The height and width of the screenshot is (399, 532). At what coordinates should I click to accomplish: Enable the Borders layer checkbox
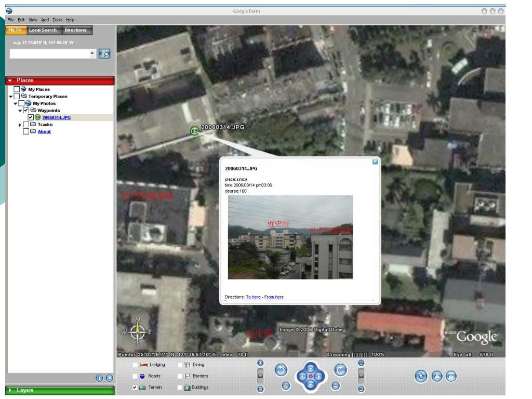click(180, 376)
